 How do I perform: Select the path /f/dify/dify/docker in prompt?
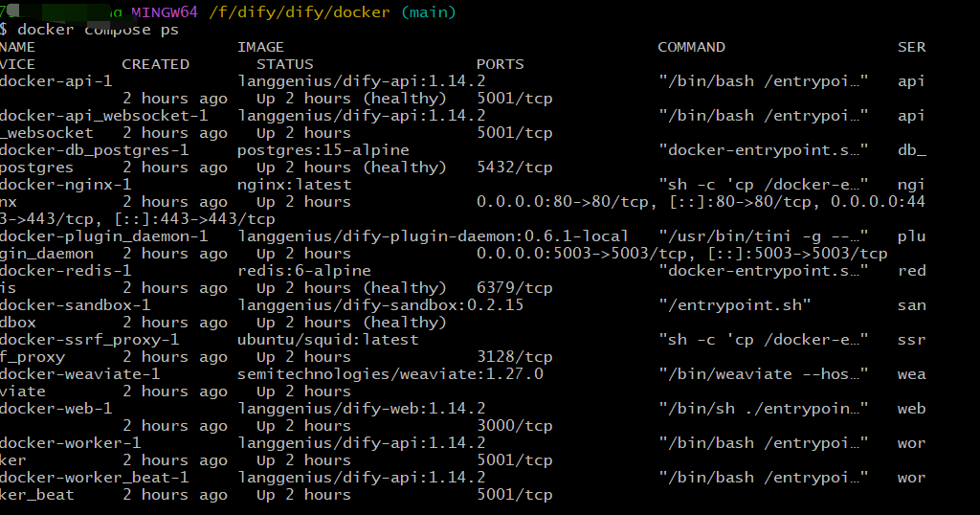tap(299, 12)
